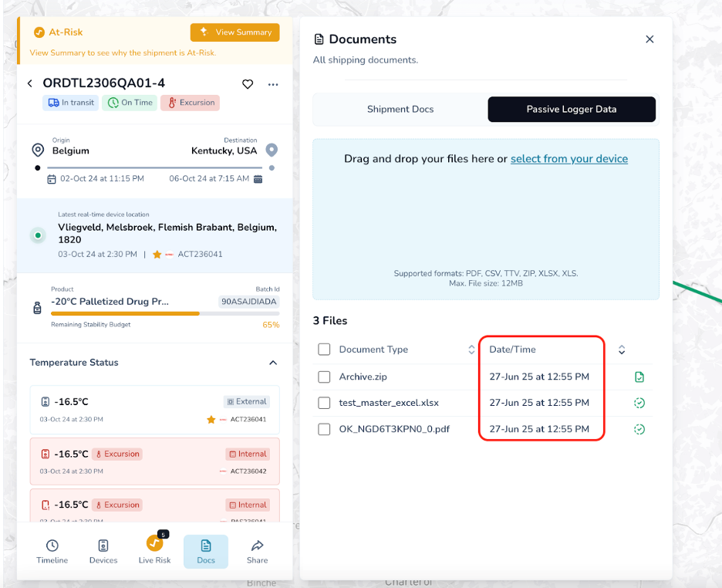Select all documents with header checkbox
This screenshot has height=588, width=722.
324,350
